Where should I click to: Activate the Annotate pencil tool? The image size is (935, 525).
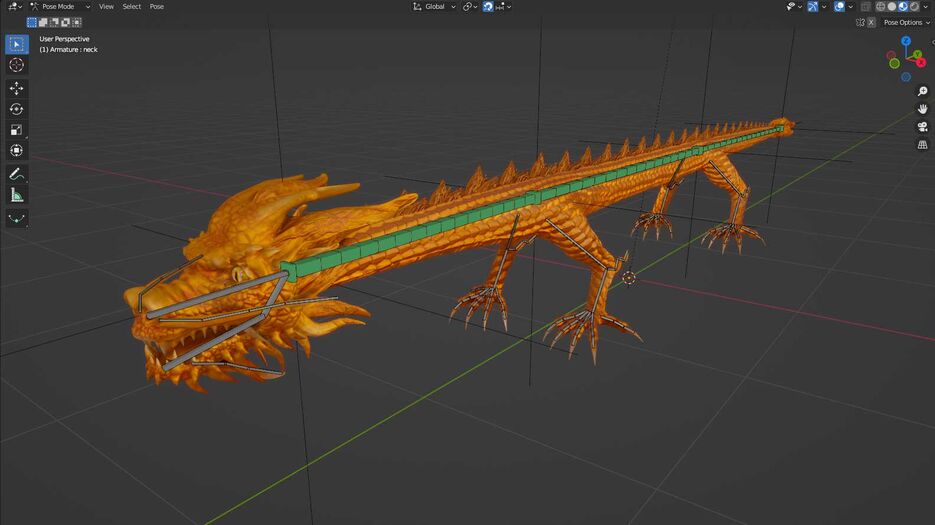17,175
